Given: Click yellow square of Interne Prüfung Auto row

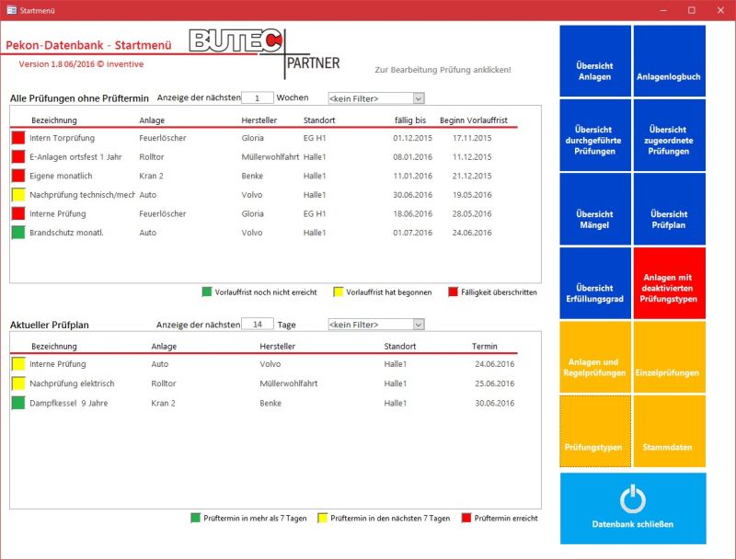Looking at the screenshot, I should 18,364.
